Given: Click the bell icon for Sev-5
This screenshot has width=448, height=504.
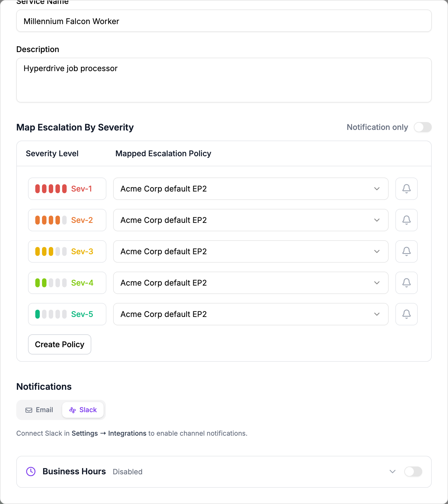Looking at the screenshot, I should [406, 314].
